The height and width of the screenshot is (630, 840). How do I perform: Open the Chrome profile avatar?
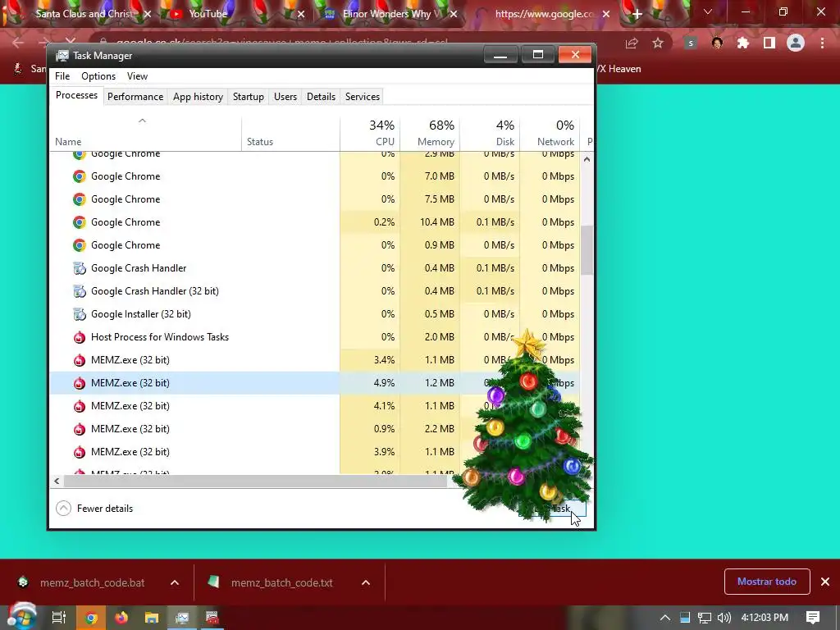point(796,43)
